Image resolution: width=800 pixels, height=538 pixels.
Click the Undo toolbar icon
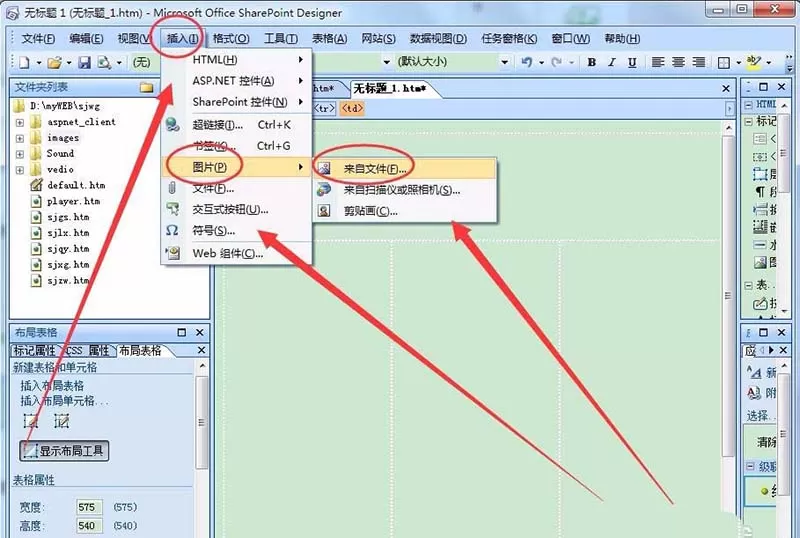click(527, 62)
